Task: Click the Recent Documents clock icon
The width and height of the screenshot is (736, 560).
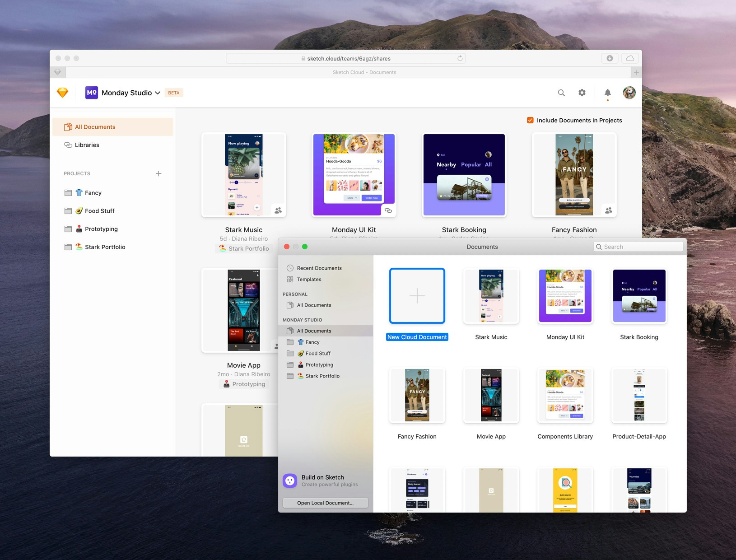Action: pos(290,268)
